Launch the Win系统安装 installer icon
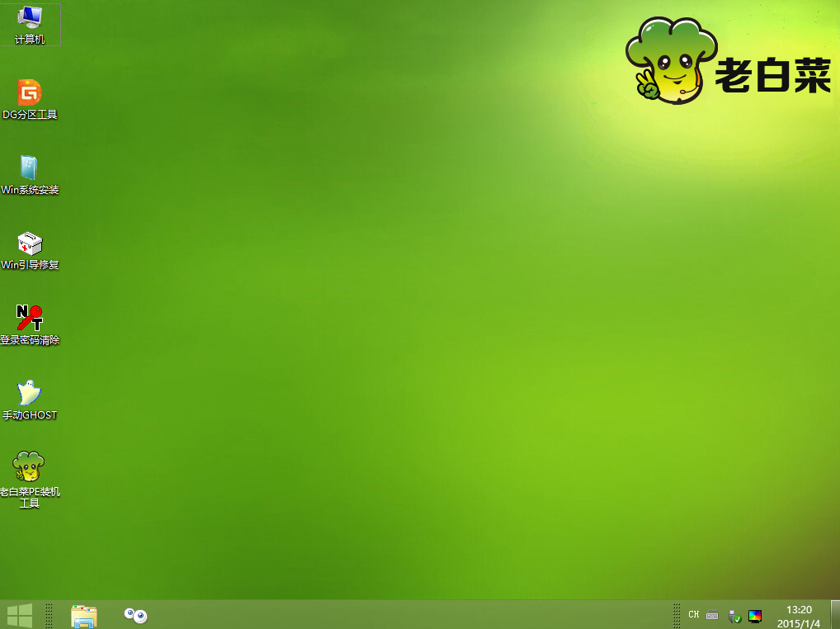 [x=30, y=175]
